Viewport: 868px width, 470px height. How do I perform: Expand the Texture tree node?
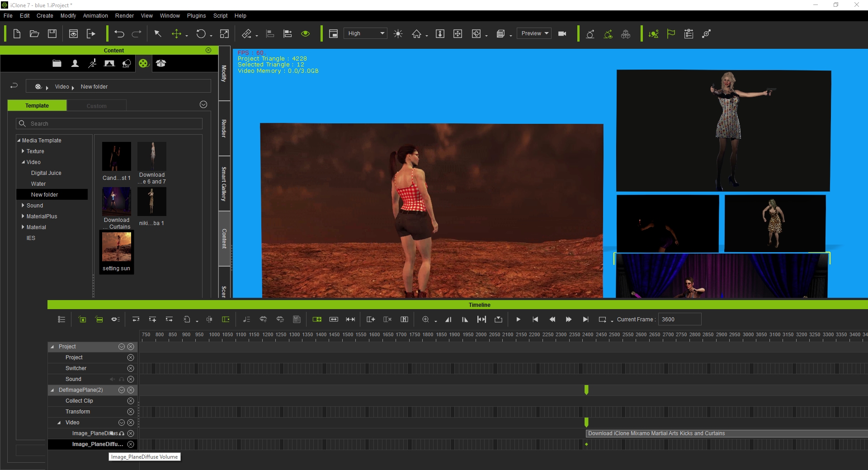23,151
